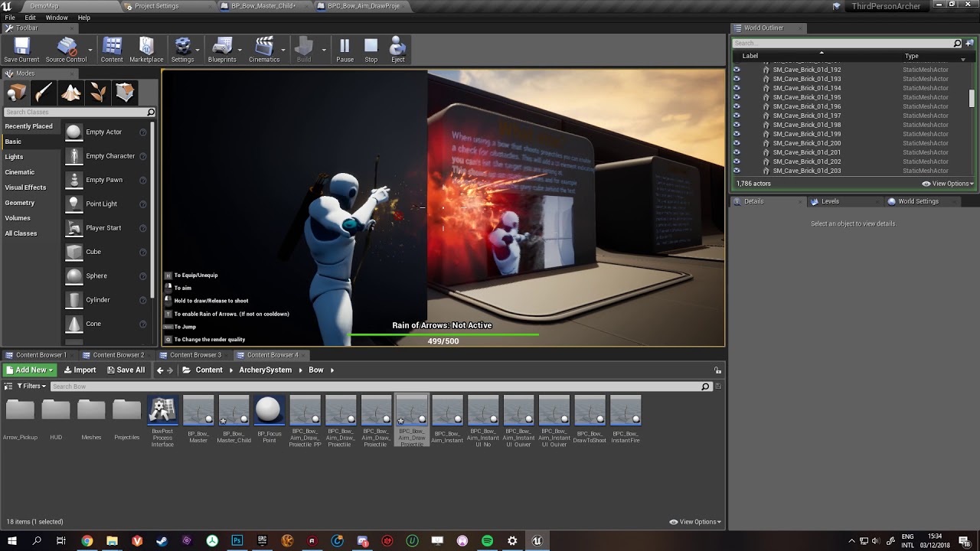Select the Empty Character item
The image size is (980, 551).
106,156
